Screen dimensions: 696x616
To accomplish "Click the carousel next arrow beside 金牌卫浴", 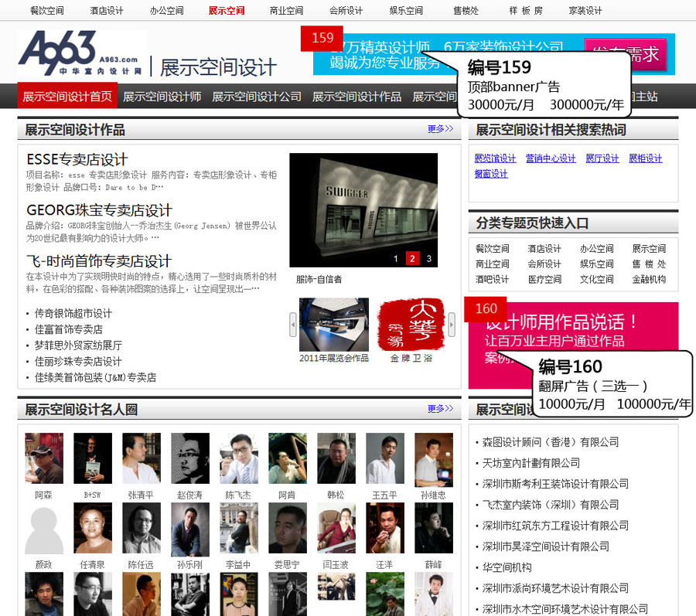I will click(x=452, y=325).
